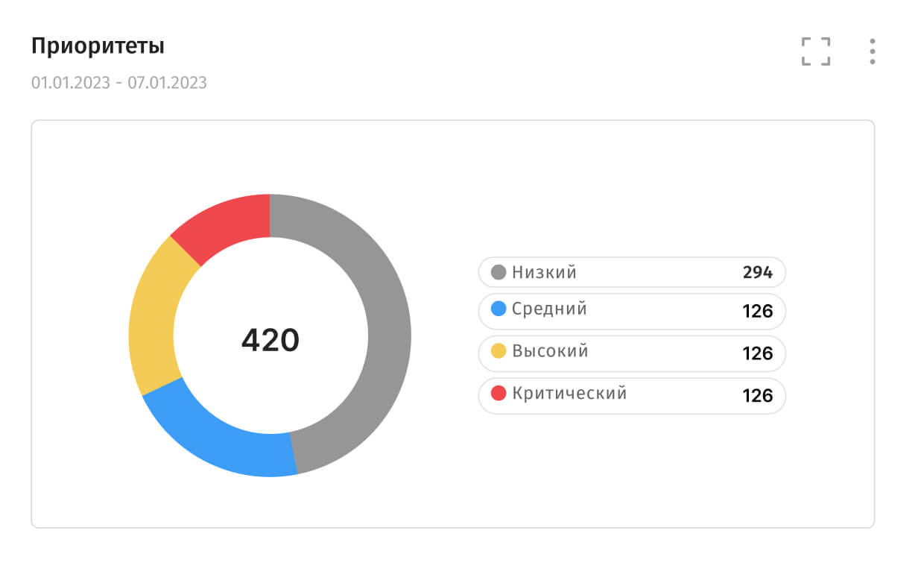The image size is (924, 586).
Task: Click the gray dot next to Низкий
Action: tap(499, 272)
